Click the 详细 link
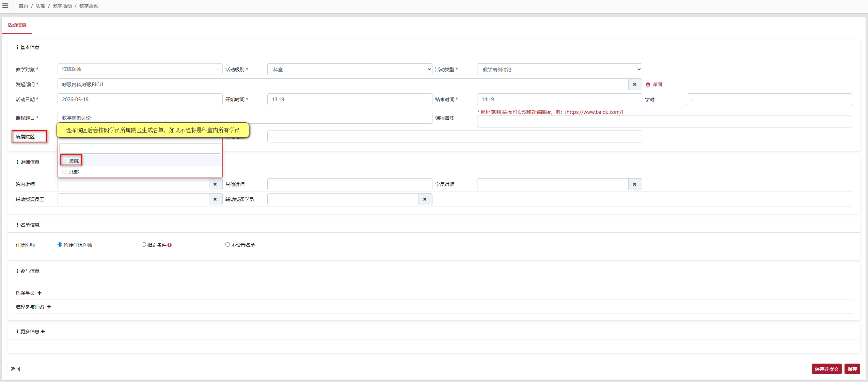The image size is (868, 382). [657, 85]
